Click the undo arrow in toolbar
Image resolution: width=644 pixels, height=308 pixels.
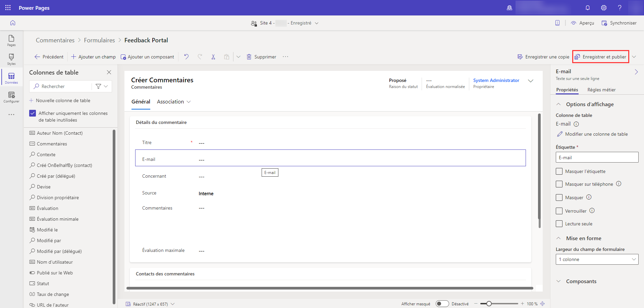tap(186, 57)
